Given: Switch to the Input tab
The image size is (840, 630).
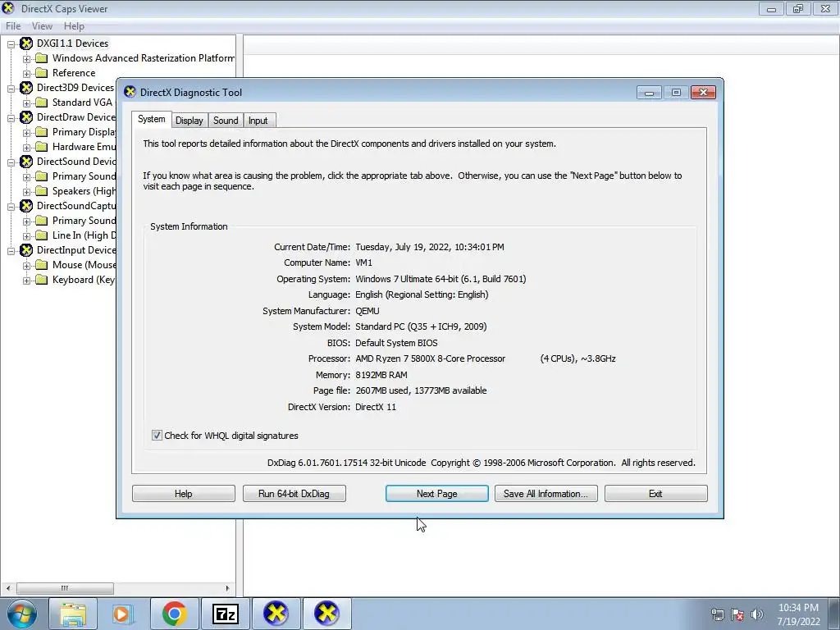Looking at the screenshot, I should (x=258, y=121).
